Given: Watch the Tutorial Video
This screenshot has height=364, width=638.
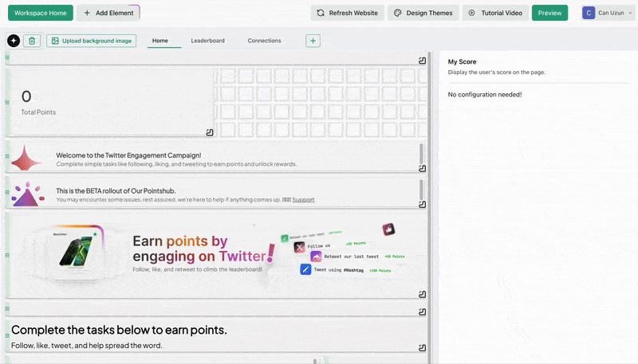Looking at the screenshot, I should click(495, 13).
